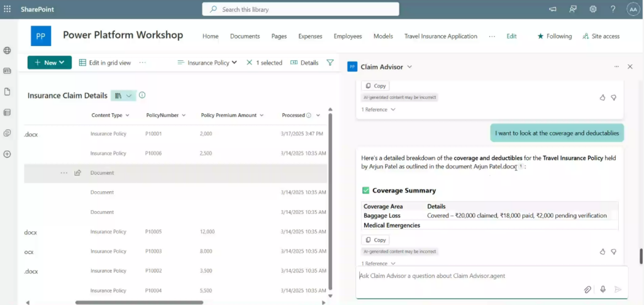Go to the Home nav item
This screenshot has height=305, width=644.
(x=210, y=36)
